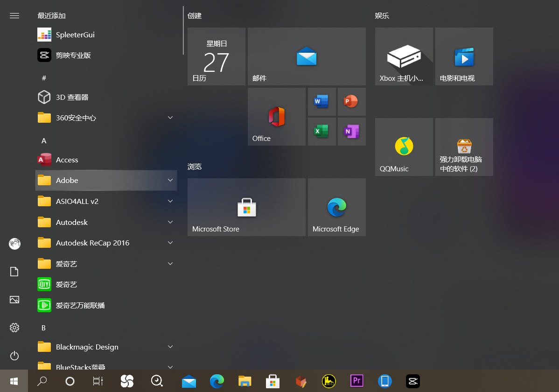Image resolution: width=559 pixels, height=392 pixels.
Task: Open Task View on taskbar
Action: (x=98, y=381)
